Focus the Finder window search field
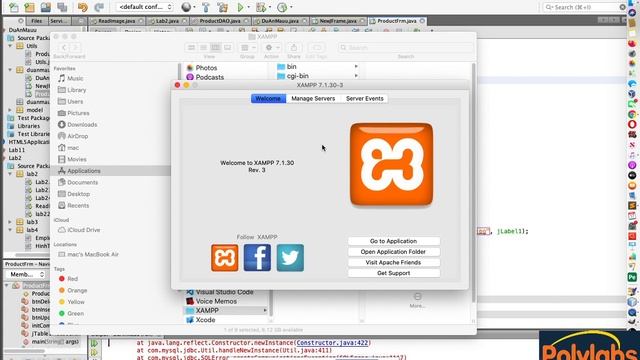Viewport: 640px width, 360px height. 406,48
